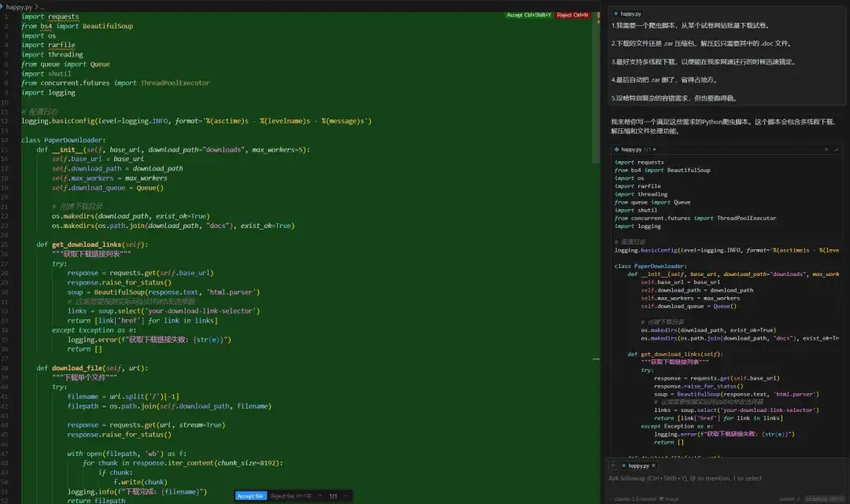Click the codebase ctrl+enter button
Viewport: 850px width, 504px height.
(825, 499)
